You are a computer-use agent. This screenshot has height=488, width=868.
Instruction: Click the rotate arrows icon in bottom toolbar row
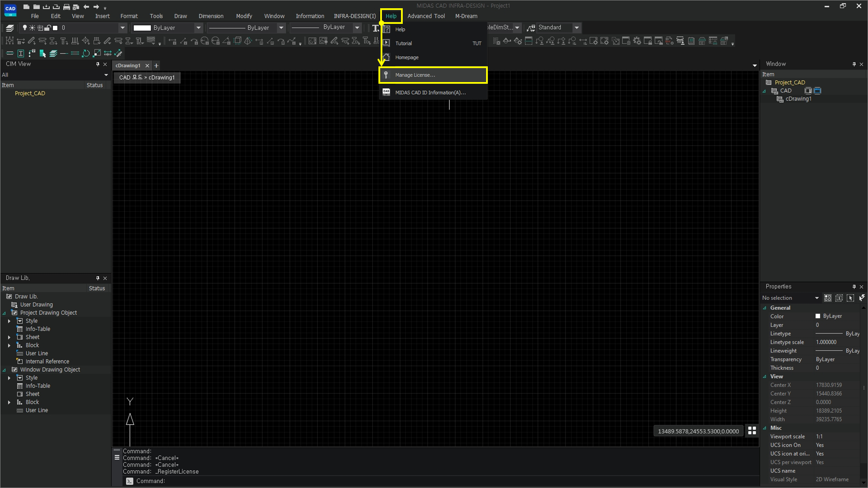pos(86,53)
